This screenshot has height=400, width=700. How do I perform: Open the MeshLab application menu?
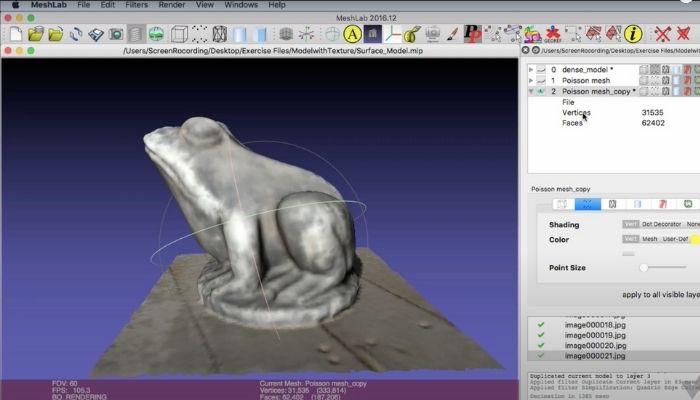[x=49, y=5]
